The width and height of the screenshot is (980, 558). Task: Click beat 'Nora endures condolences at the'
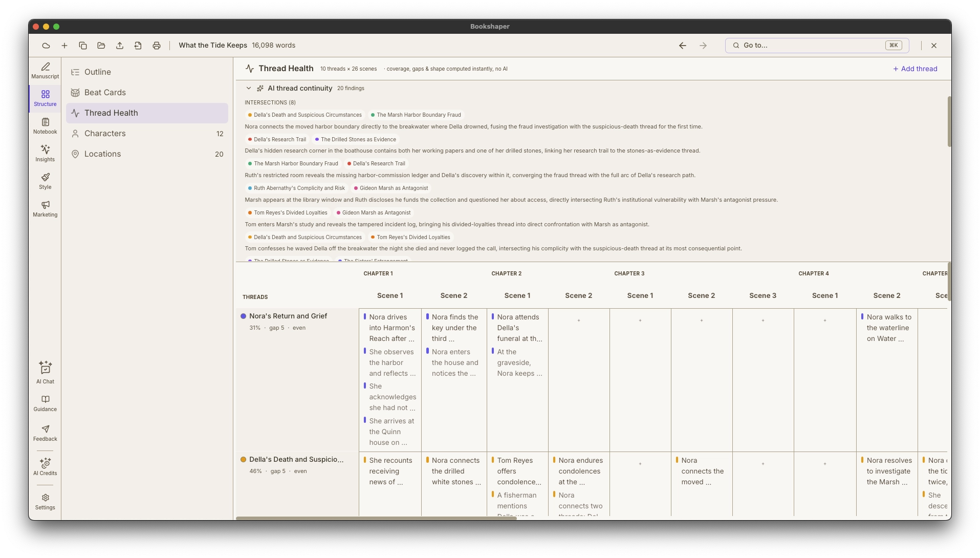click(578, 471)
